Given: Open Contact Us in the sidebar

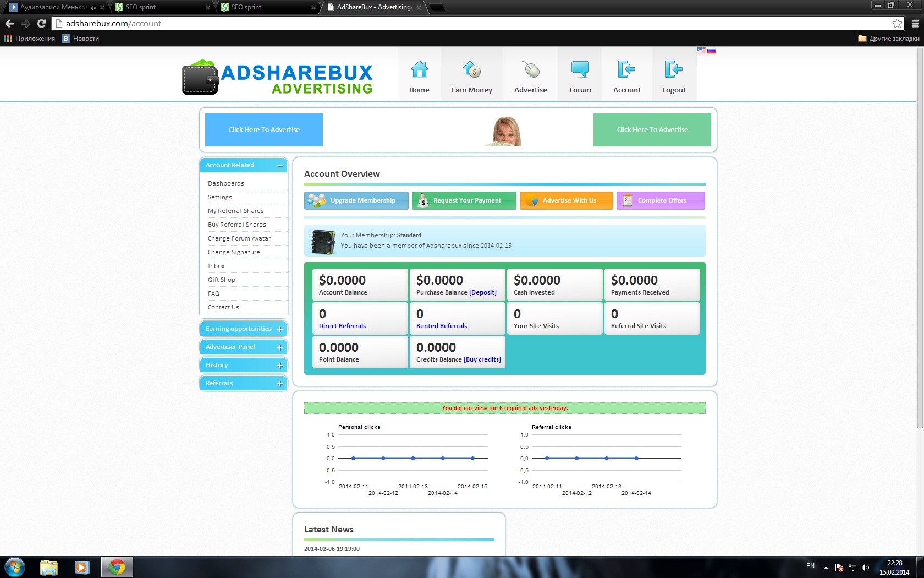Looking at the screenshot, I should tap(223, 307).
